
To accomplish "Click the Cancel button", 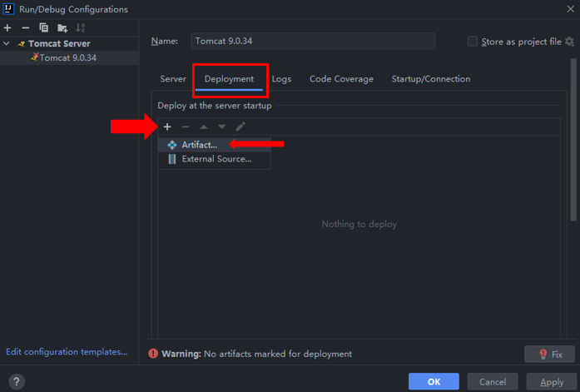I will 493,382.
